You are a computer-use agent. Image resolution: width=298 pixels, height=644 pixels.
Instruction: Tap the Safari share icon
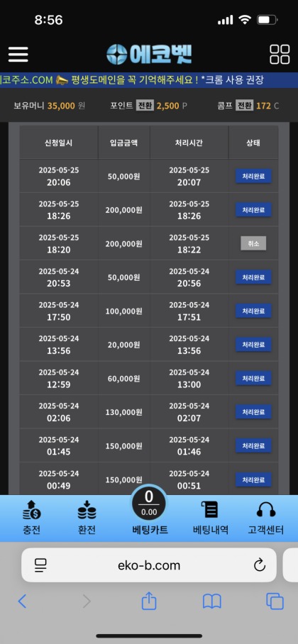(149, 601)
